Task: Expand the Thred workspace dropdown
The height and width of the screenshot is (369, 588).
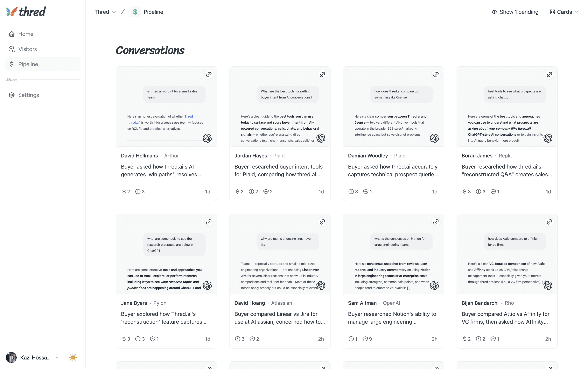Action: click(x=105, y=12)
